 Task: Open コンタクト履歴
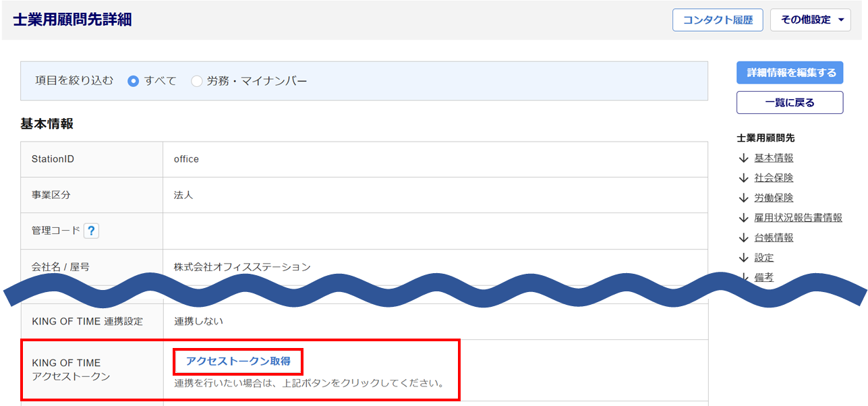coord(717,20)
